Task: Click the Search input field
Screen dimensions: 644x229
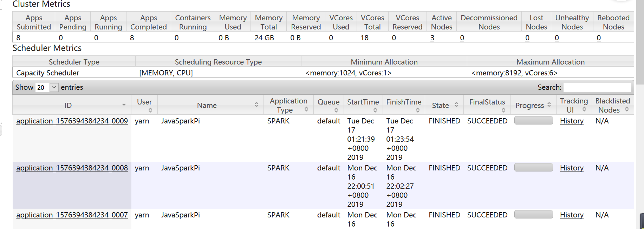Action: click(x=597, y=87)
